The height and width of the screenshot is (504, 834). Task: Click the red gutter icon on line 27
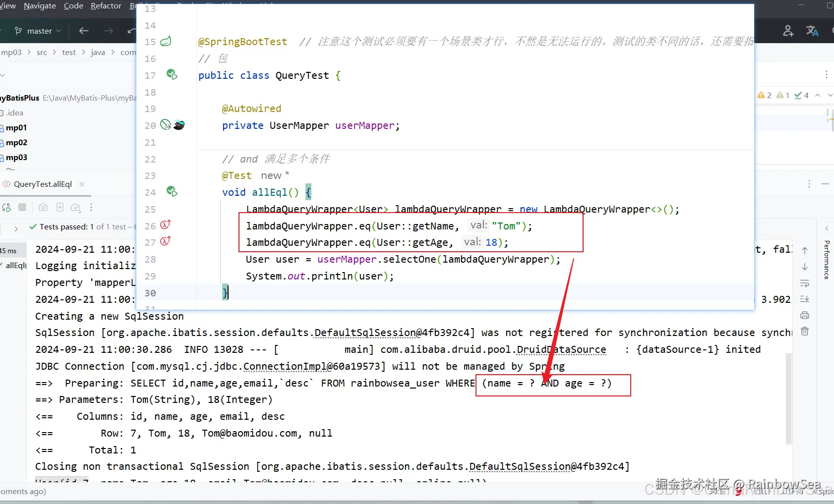click(x=165, y=241)
